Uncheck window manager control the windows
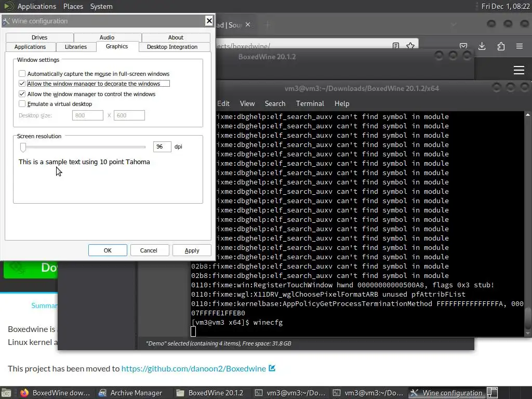This screenshot has height=399, width=532. pyautogui.click(x=22, y=94)
